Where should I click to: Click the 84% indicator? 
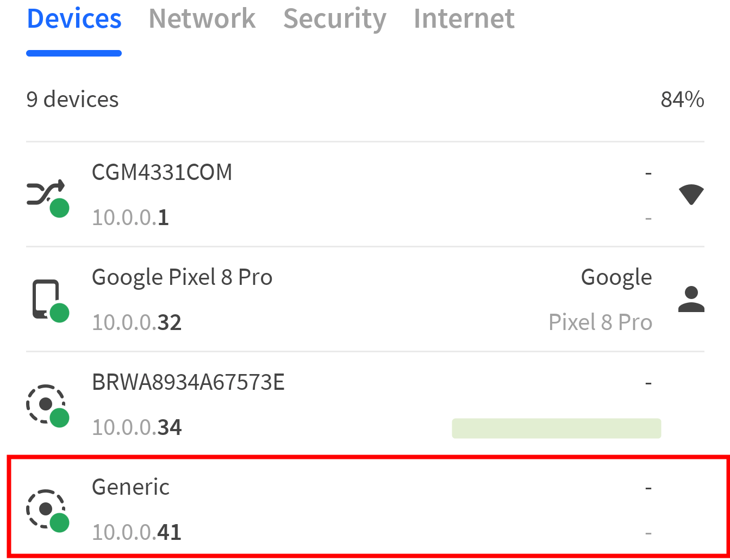point(682,99)
